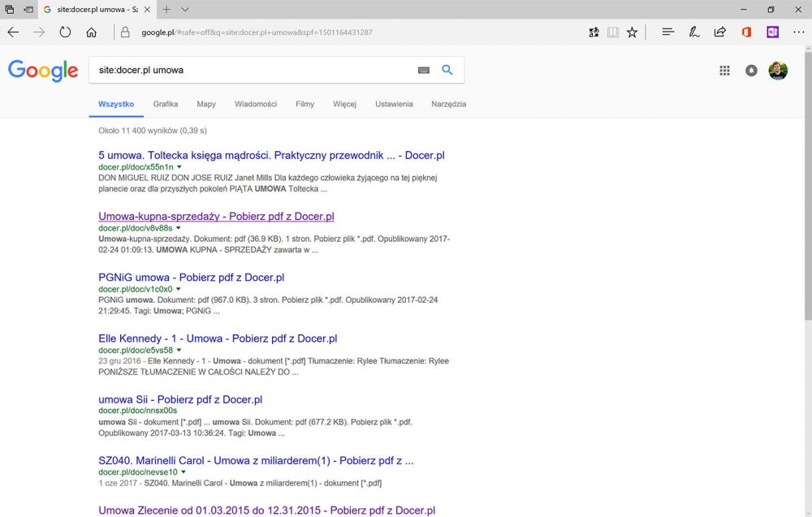Click the green URL docer.pl/doc/v8v88s
This screenshot has height=517, width=812.
(x=135, y=228)
